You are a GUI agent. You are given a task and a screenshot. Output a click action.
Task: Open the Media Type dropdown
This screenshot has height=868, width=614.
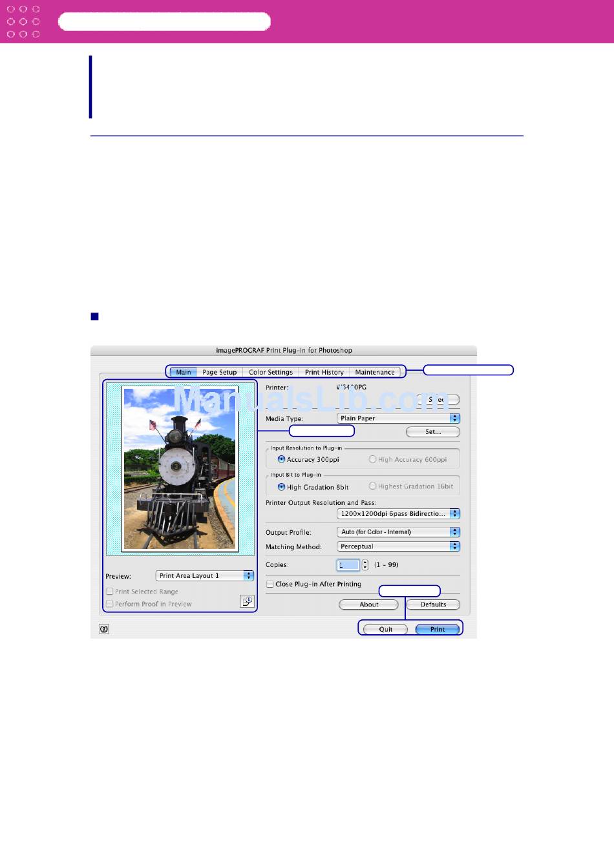click(x=399, y=418)
